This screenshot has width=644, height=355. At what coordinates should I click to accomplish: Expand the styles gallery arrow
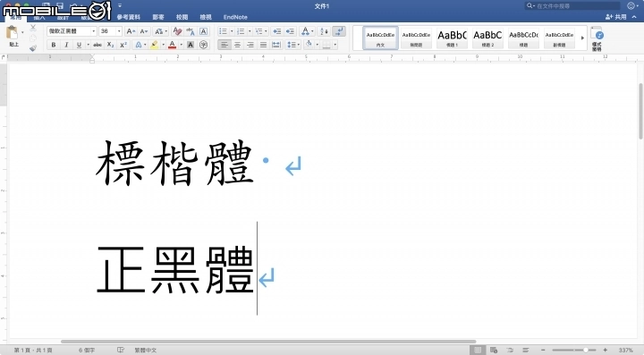tap(582, 38)
